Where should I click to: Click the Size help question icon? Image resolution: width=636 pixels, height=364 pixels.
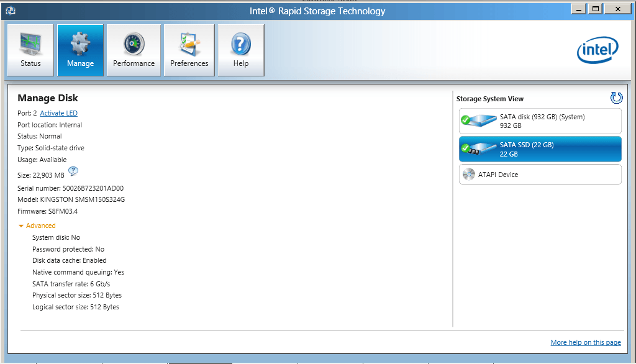(73, 171)
